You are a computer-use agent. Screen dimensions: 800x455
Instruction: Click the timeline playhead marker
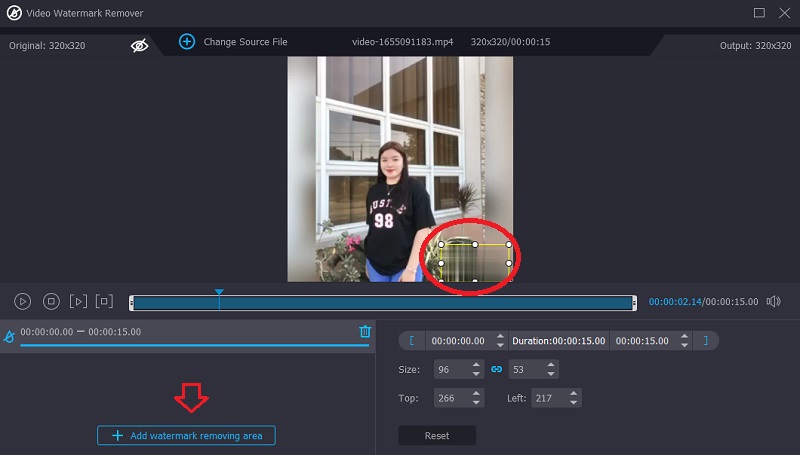point(219,293)
